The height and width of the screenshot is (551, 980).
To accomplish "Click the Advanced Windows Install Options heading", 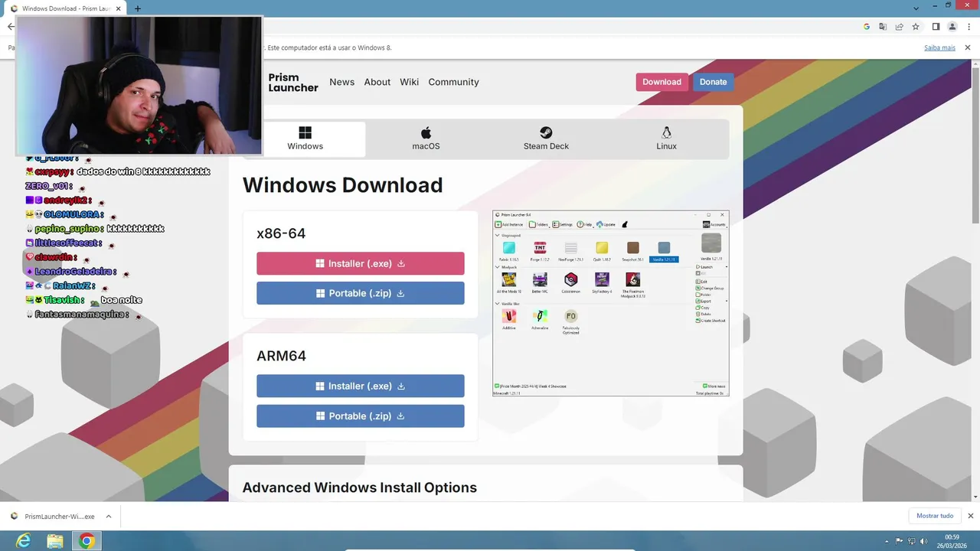I will click(x=359, y=487).
